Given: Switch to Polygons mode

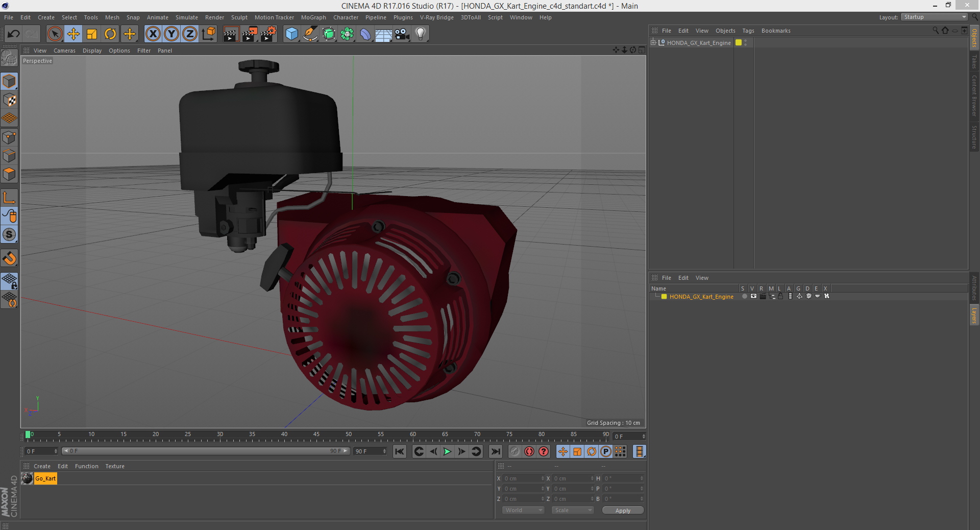Looking at the screenshot, I should [x=9, y=174].
